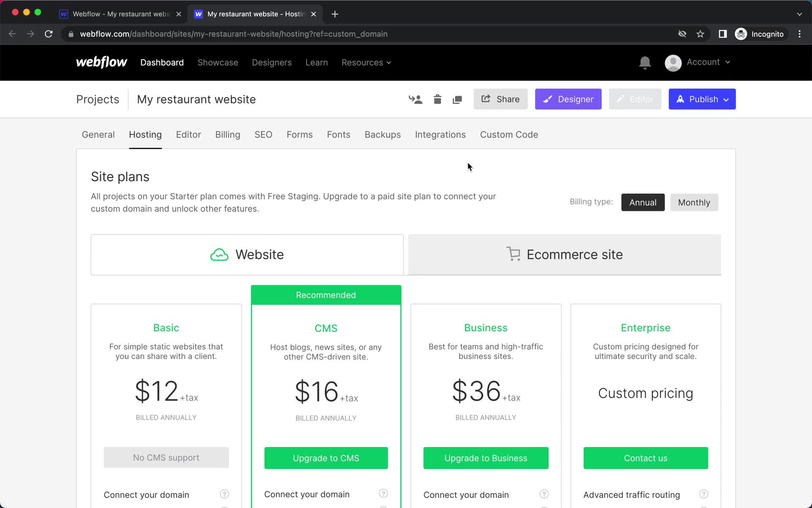Open the Designer

click(568, 99)
